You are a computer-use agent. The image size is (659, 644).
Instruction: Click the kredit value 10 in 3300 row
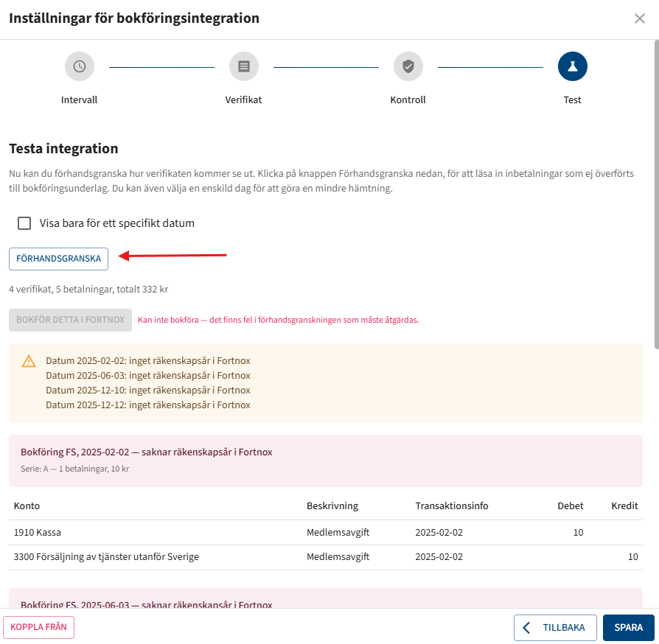click(x=633, y=557)
